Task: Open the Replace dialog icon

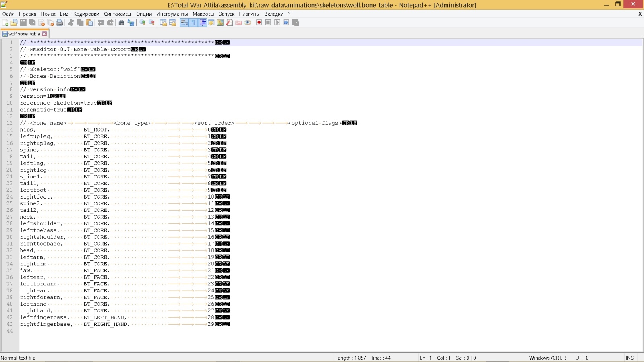Action: click(x=131, y=23)
